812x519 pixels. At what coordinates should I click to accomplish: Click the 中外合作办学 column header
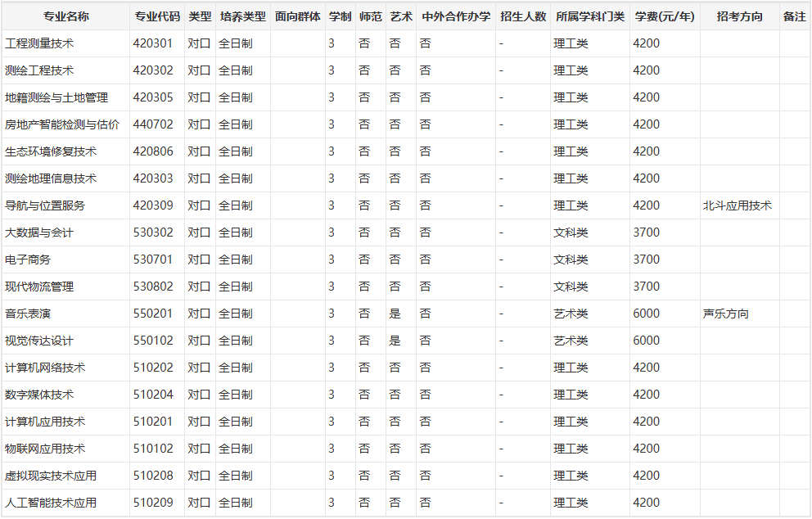point(456,16)
